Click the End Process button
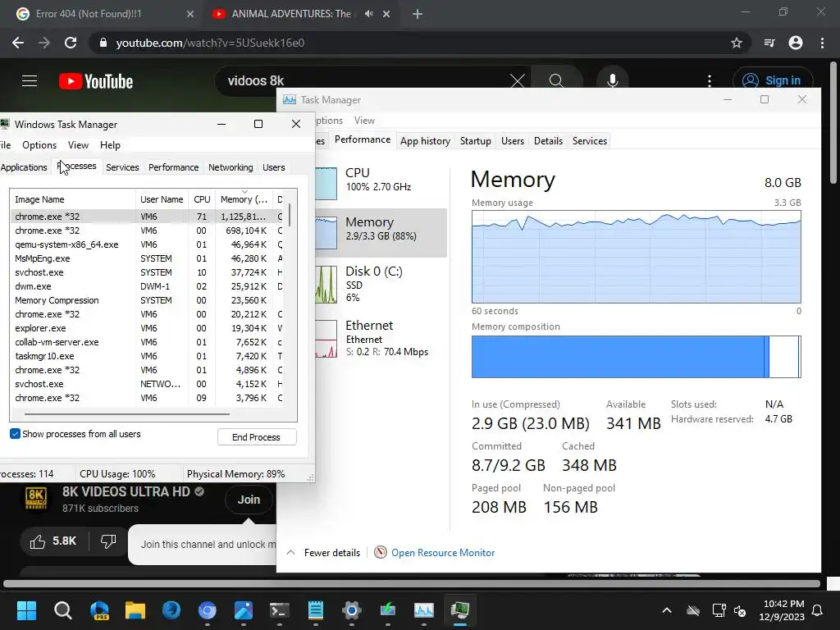Viewport: 840px width, 630px height. pyautogui.click(x=257, y=437)
